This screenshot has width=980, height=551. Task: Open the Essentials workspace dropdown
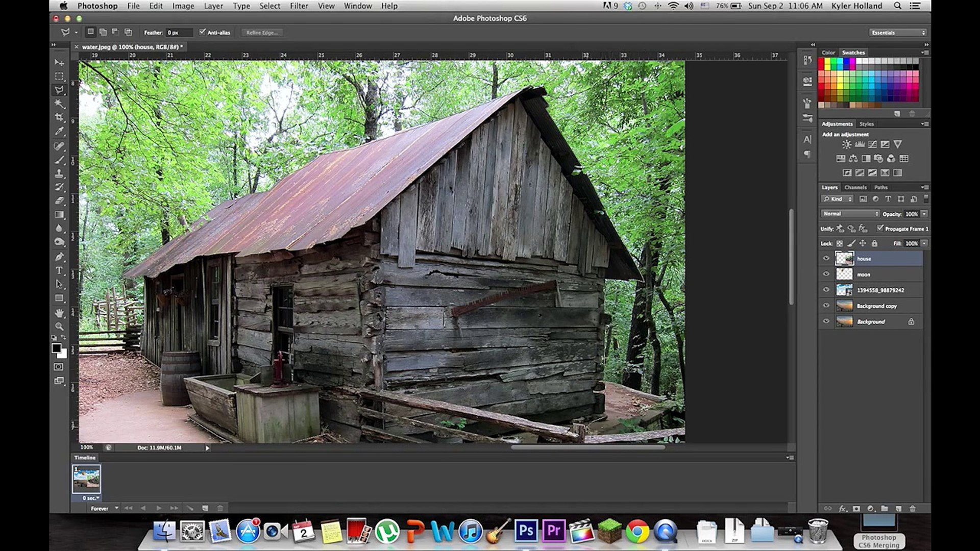[898, 33]
